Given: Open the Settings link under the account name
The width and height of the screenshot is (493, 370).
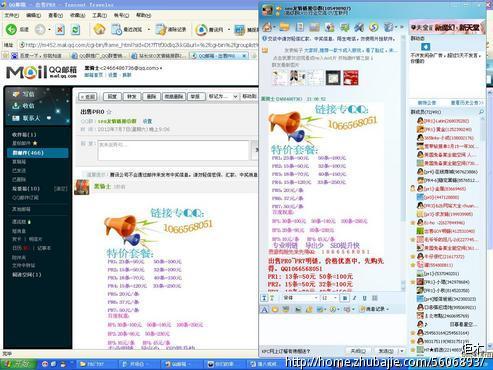Looking at the screenshot, I should (113, 75).
